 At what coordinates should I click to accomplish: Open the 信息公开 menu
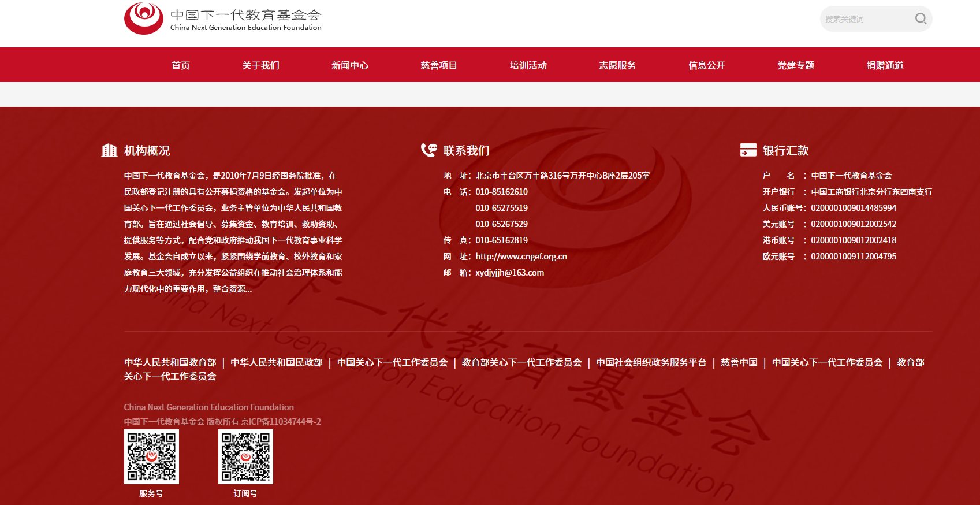[706, 65]
